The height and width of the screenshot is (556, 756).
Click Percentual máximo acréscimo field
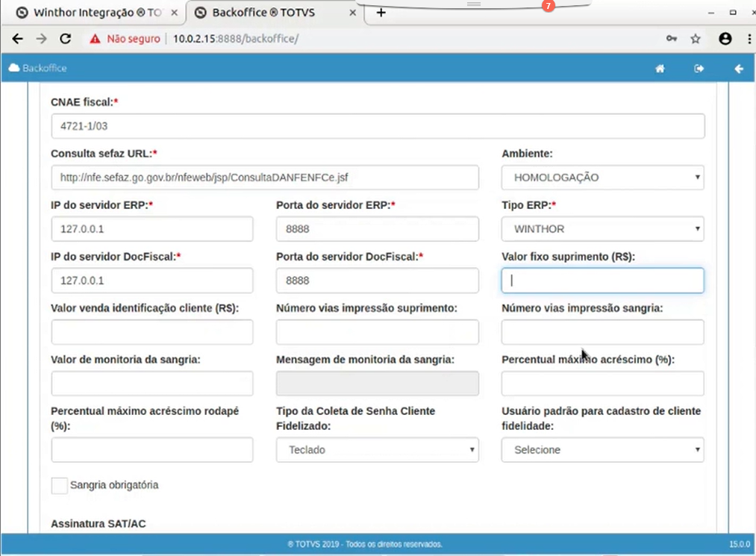coord(603,384)
